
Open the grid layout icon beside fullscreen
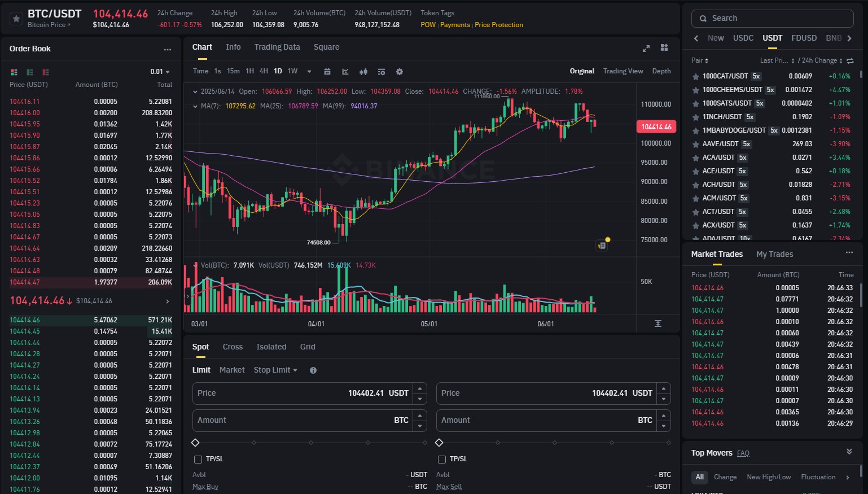pos(664,49)
